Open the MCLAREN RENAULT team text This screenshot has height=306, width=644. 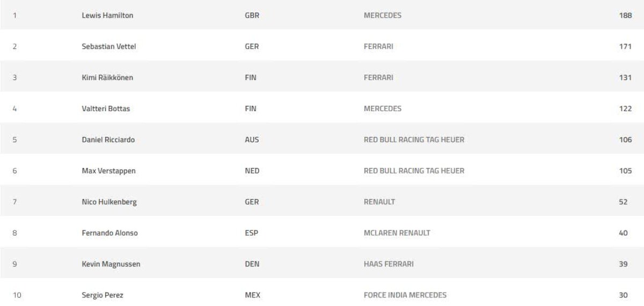[x=397, y=233]
